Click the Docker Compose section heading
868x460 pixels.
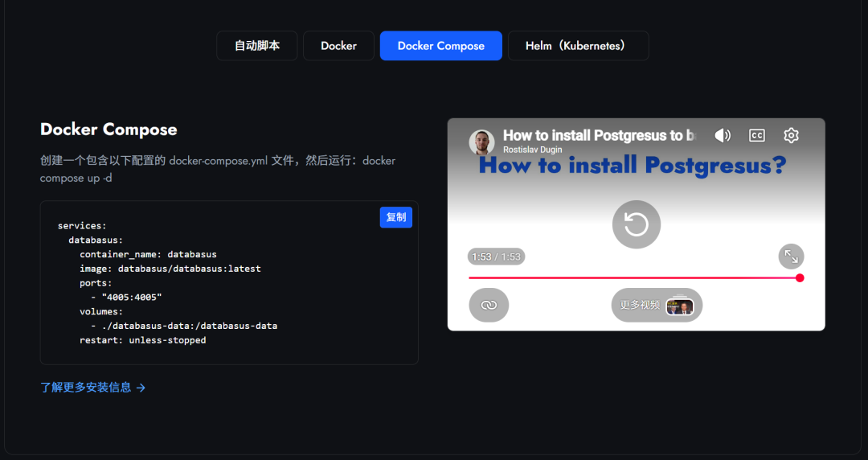click(x=108, y=129)
